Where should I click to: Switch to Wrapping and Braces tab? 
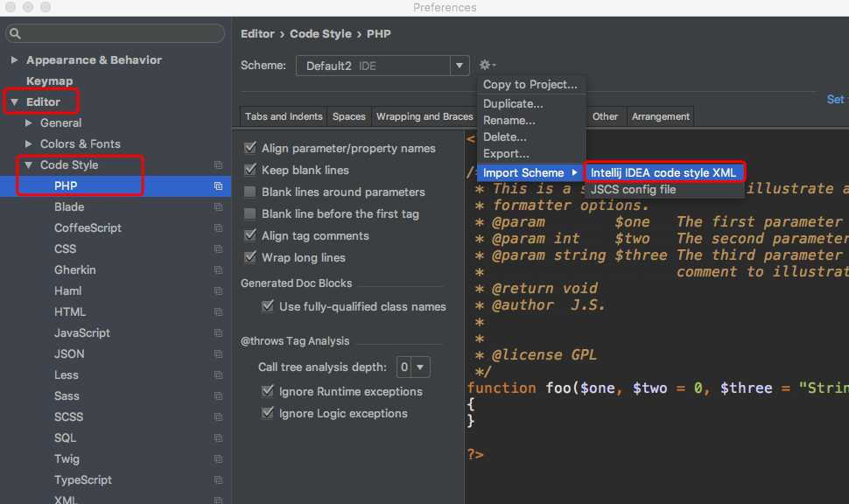(x=424, y=116)
